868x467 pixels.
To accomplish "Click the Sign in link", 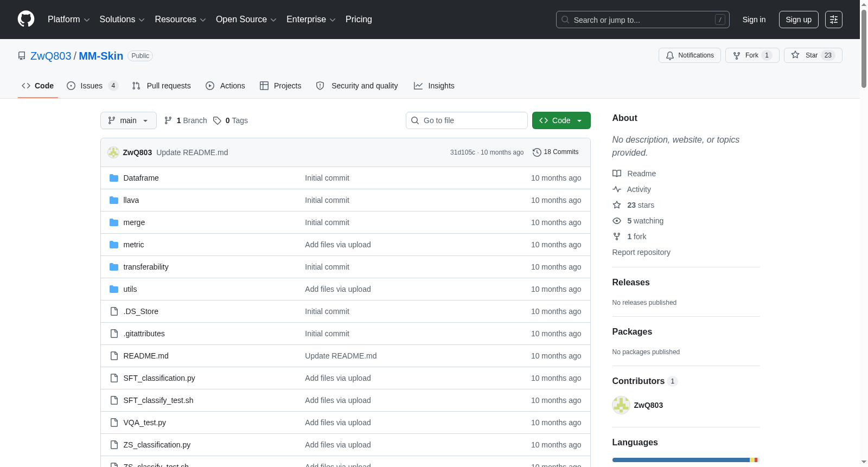I will tap(754, 20).
